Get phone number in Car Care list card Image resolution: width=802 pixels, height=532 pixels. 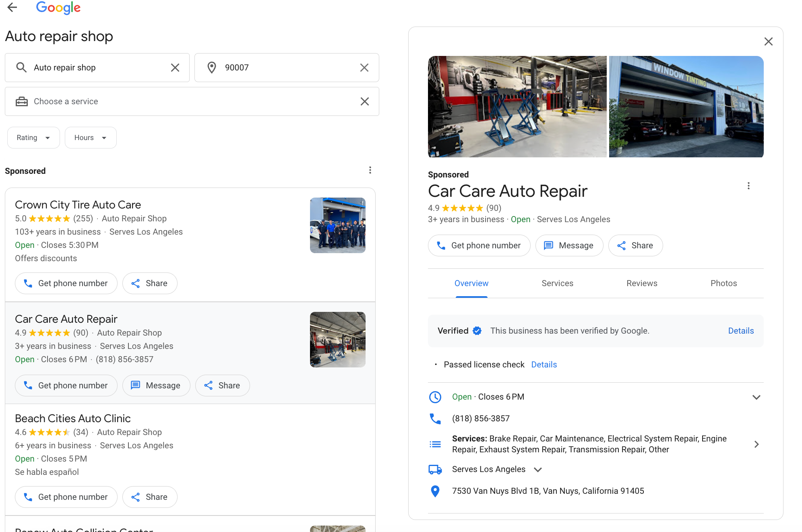point(66,386)
